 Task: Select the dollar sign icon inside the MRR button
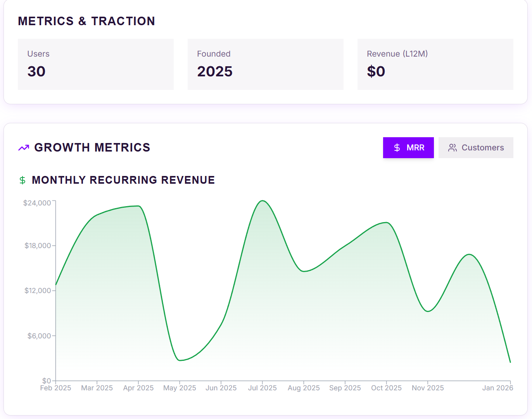(397, 147)
